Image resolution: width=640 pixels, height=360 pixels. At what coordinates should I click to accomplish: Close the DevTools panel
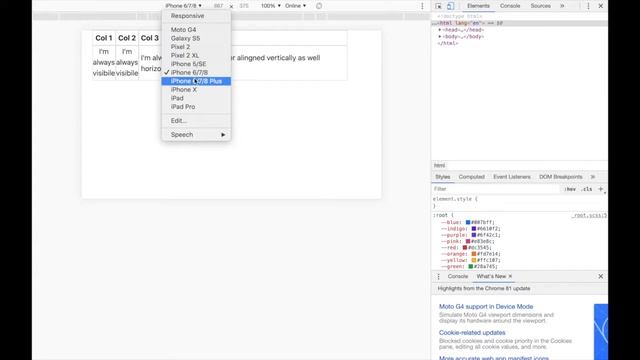[601, 6]
